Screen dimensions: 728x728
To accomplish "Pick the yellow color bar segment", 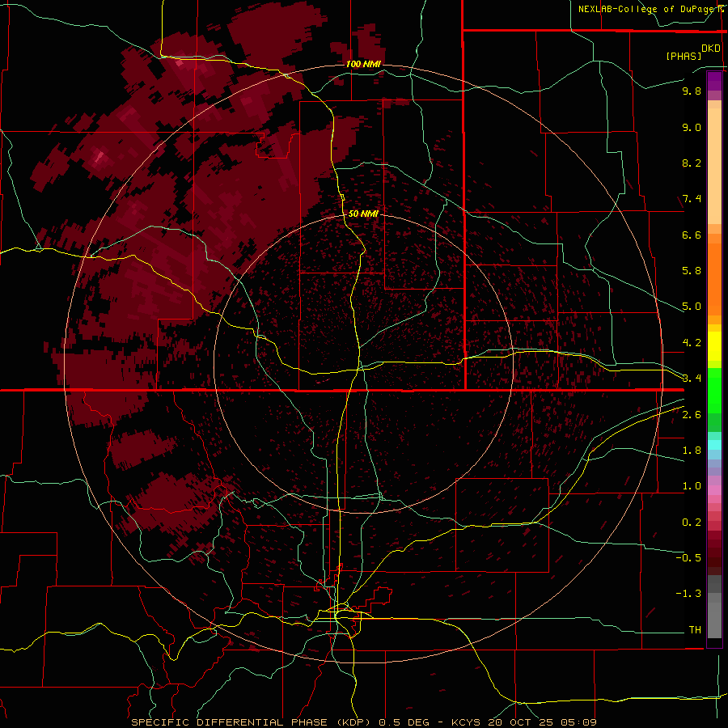I will pos(714,346).
